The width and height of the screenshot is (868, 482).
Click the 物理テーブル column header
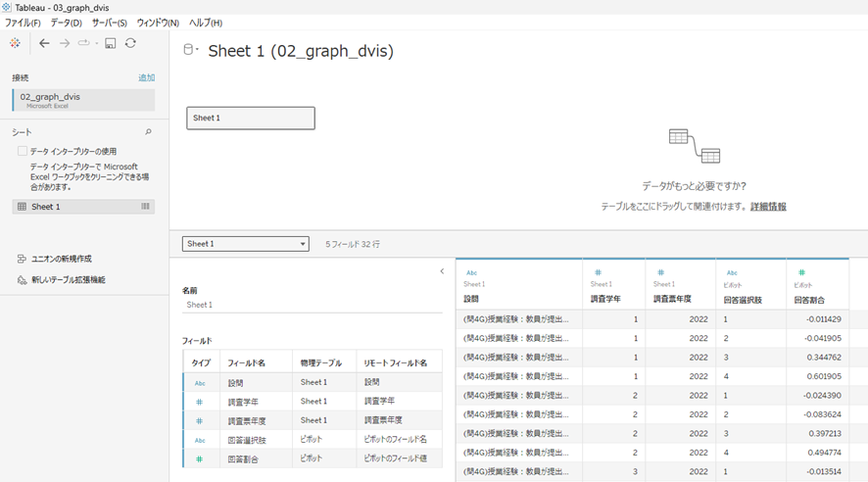pos(320,363)
